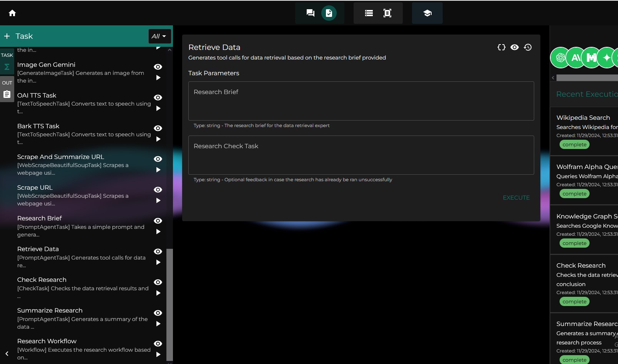Open the scan document icon in top bar

[387, 13]
